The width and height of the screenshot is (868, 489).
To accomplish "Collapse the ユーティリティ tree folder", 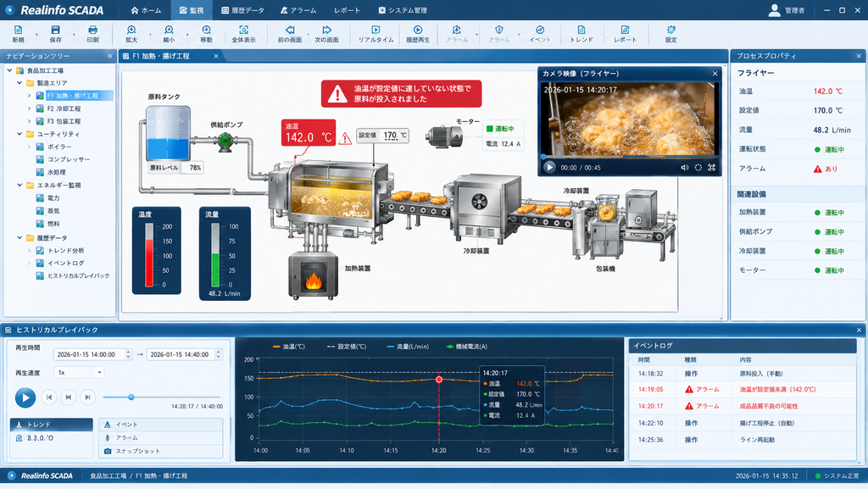I will pos(19,134).
